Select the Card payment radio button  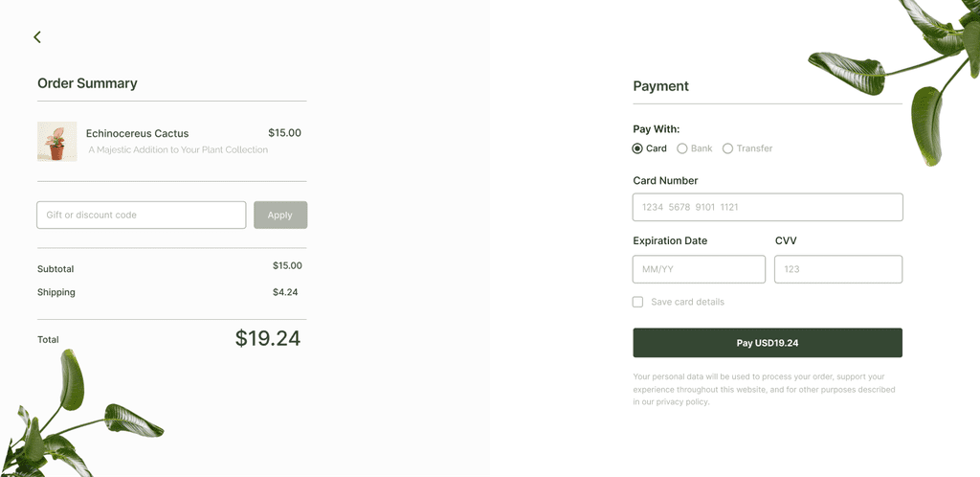[x=638, y=148]
